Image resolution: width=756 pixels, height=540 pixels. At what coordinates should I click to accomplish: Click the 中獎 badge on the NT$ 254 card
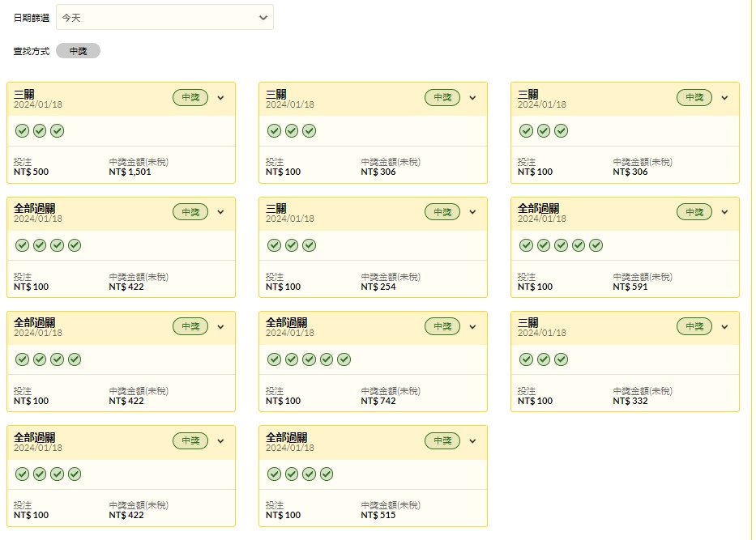click(442, 212)
